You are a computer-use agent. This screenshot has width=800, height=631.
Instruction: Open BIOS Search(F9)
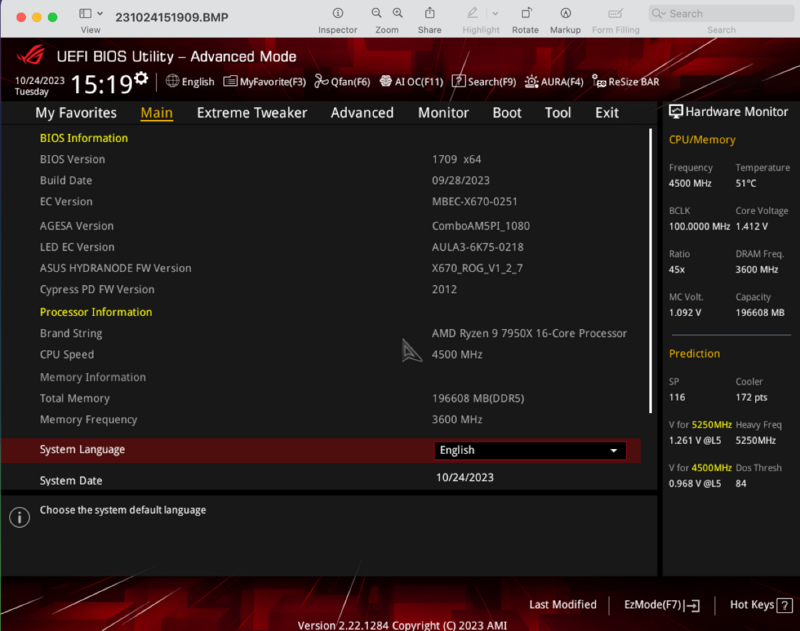pyautogui.click(x=484, y=82)
